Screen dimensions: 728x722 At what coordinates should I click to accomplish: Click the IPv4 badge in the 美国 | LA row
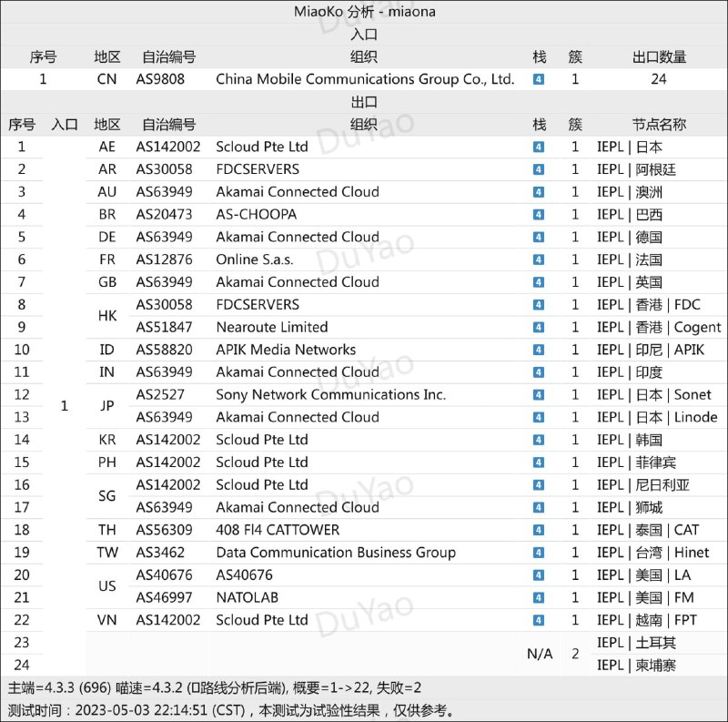pyautogui.click(x=539, y=575)
